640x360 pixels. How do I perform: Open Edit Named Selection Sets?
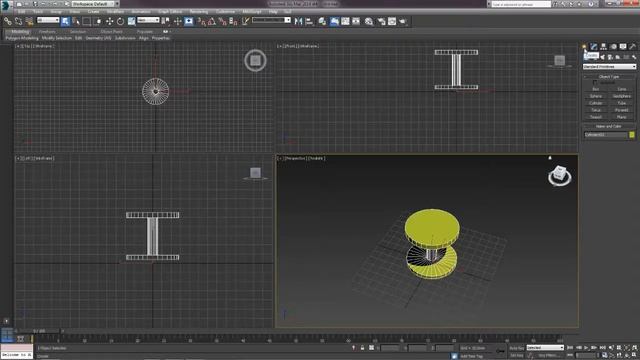(246, 21)
